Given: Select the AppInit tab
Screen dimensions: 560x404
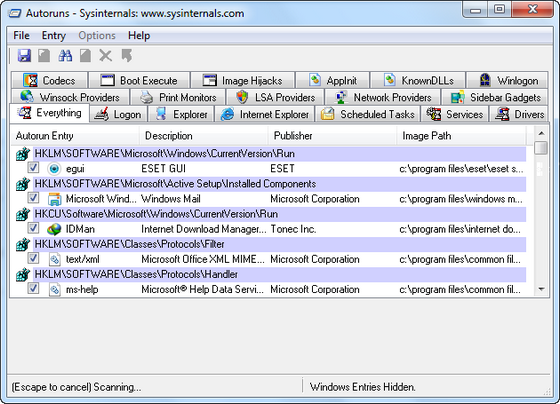Looking at the screenshot, I should click(333, 80).
